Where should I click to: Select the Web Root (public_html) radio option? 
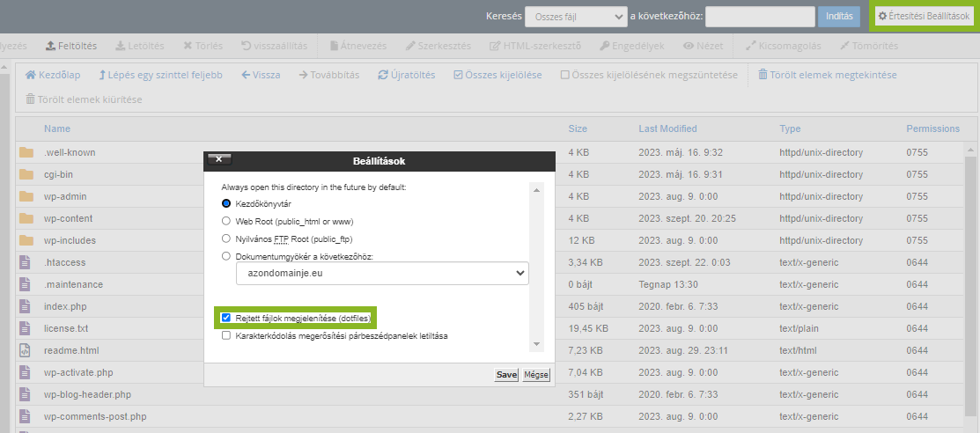pyautogui.click(x=226, y=221)
